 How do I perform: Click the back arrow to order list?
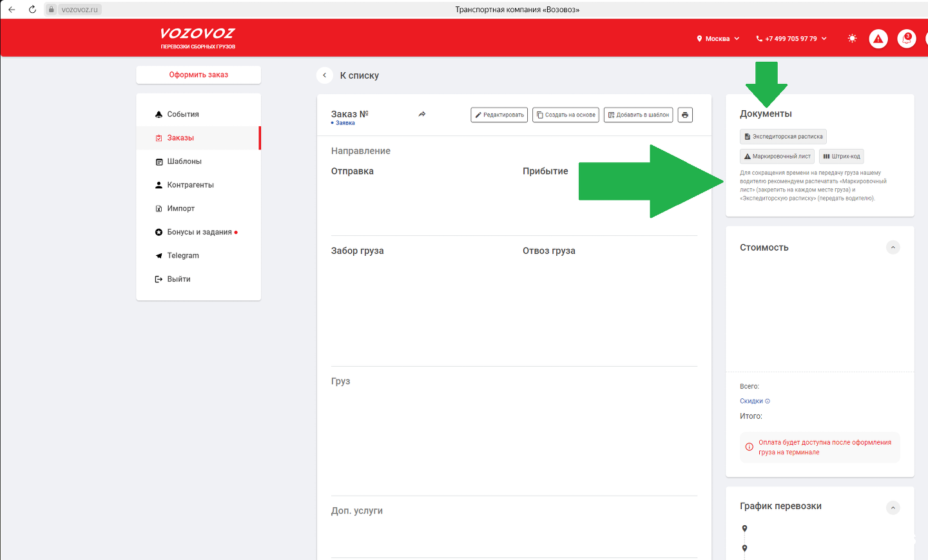coord(325,75)
